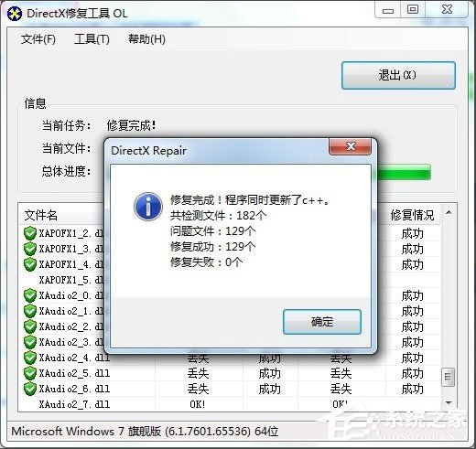Click 成功 repair status for XAudio2_0.dll
Screen dimensions: 476x449
click(x=412, y=295)
